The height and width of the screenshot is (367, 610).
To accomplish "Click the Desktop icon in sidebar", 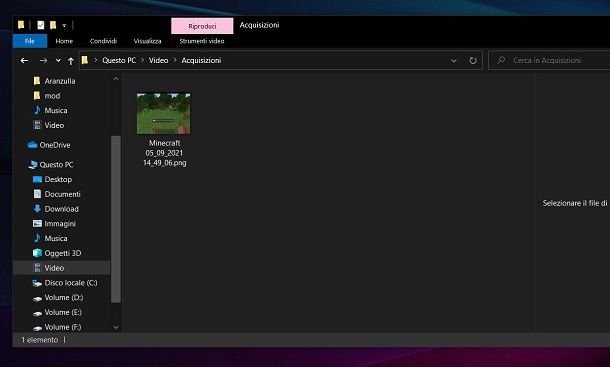I will (x=37, y=179).
